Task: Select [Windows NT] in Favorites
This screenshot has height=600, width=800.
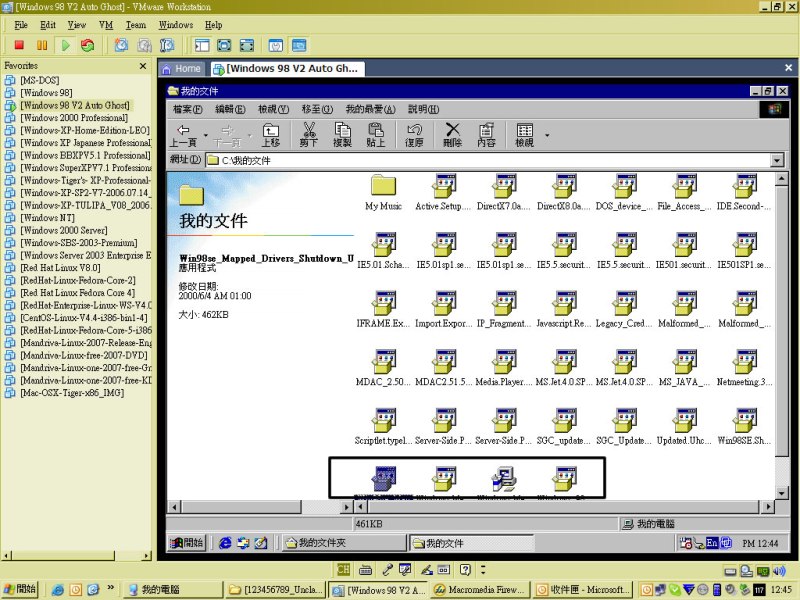Action: coord(47,218)
